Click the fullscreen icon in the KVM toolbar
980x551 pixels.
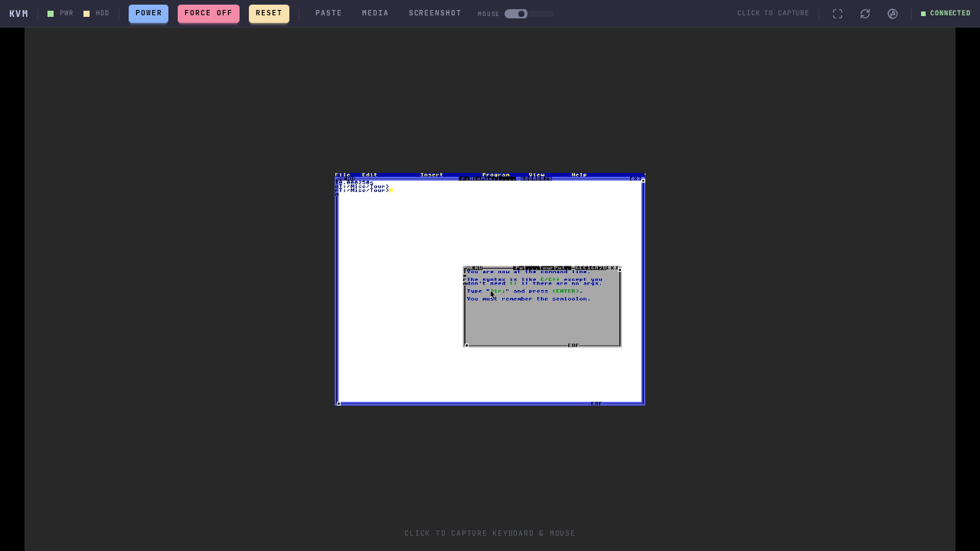[x=838, y=13]
